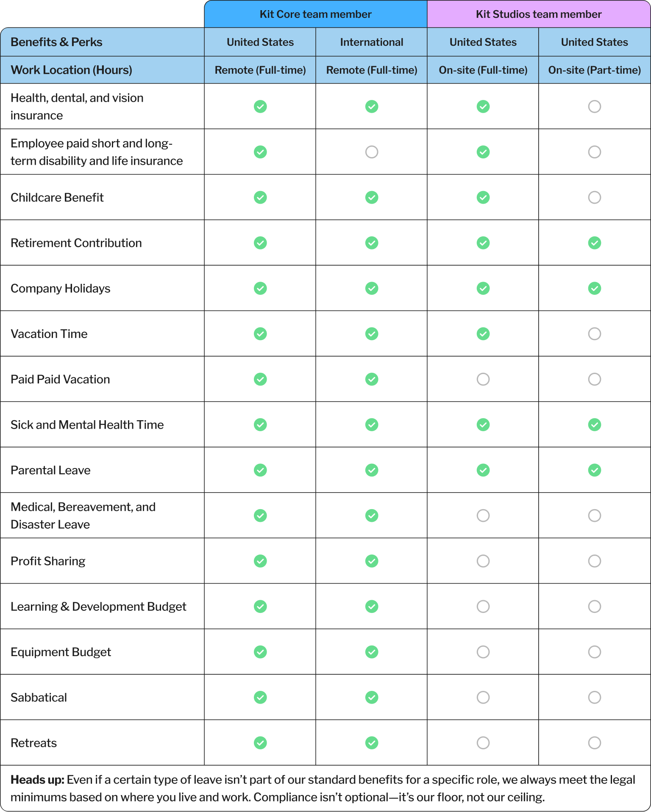
Task: Click US Remote Sabbatical green checkmark
Action: (260, 697)
